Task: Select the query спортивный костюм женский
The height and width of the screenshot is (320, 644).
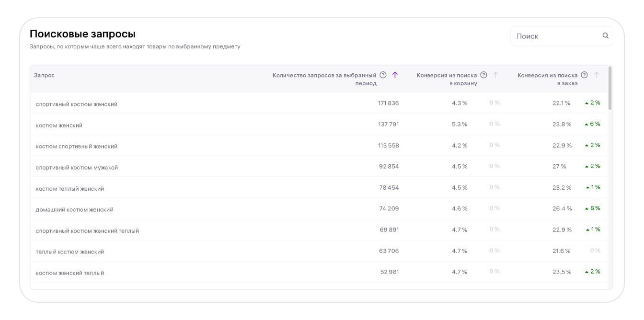Action: [76, 104]
